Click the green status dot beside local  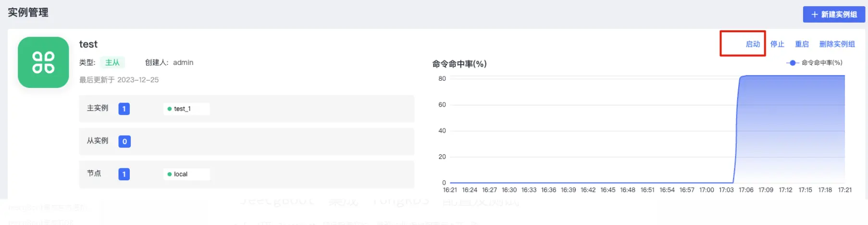coord(169,175)
